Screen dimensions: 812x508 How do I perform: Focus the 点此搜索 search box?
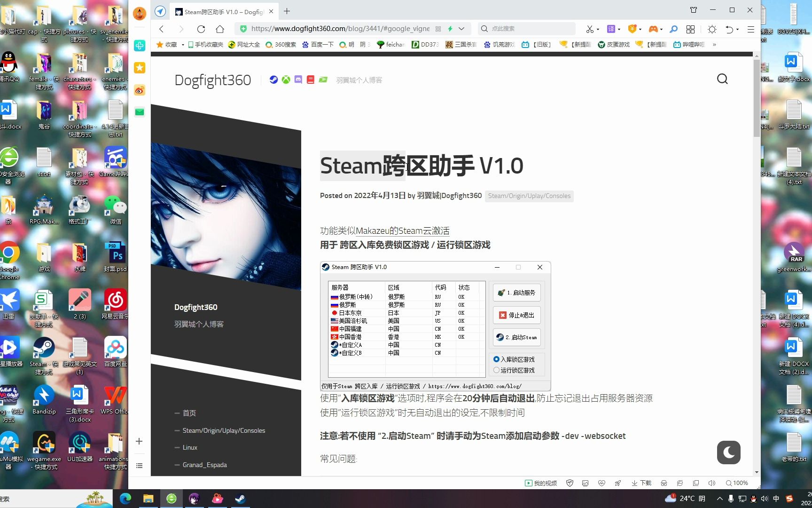click(x=526, y=29)
